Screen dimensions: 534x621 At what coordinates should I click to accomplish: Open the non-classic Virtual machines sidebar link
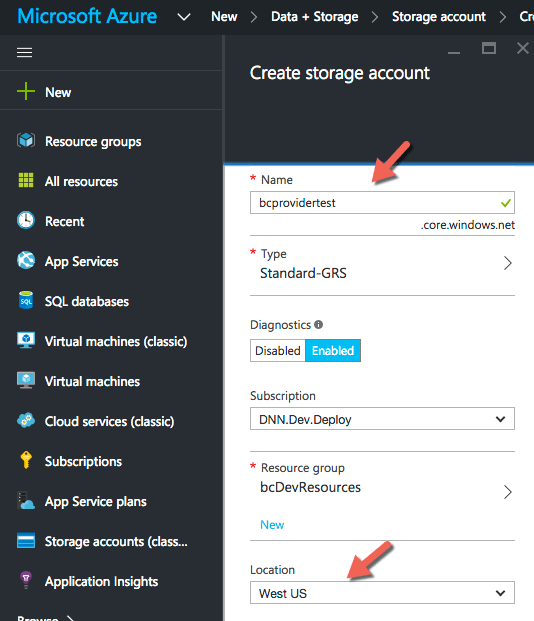tap(92, 381)
